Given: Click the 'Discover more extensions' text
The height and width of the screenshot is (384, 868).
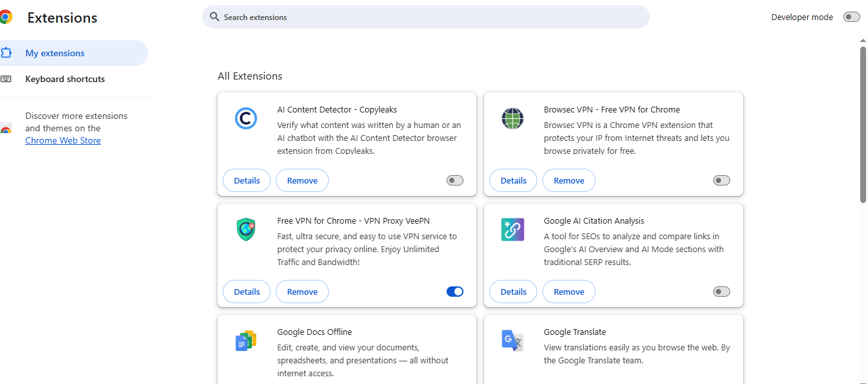Looking at the screenshot, I should [x=76, y=116].
